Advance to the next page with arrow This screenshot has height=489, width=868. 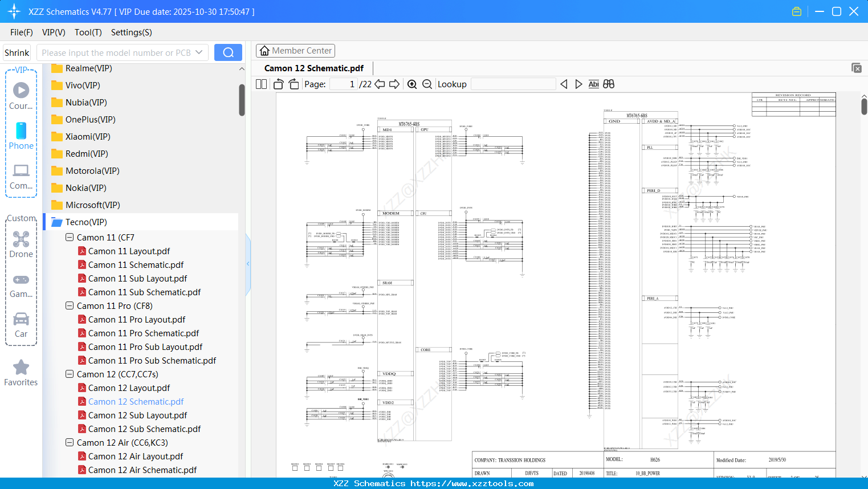(394, 84)
